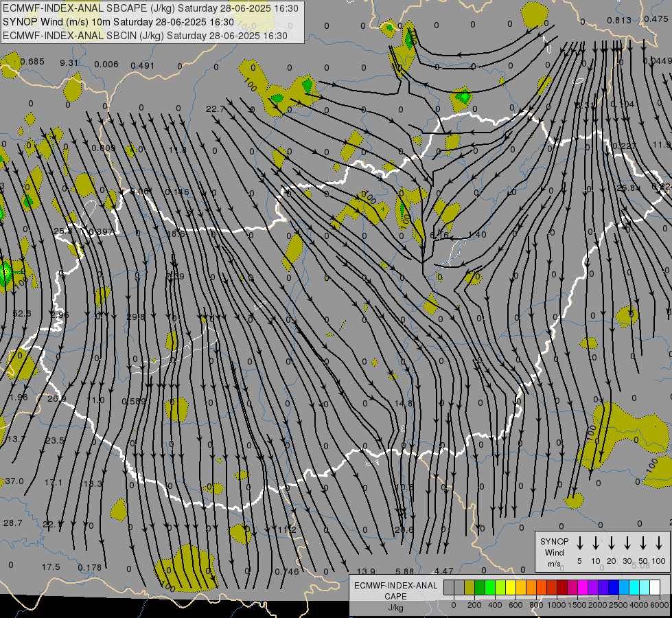
Task: Select the ECMWF-INDEX-ANAL SBCAPE title line
Action: [x=150, y=8]
